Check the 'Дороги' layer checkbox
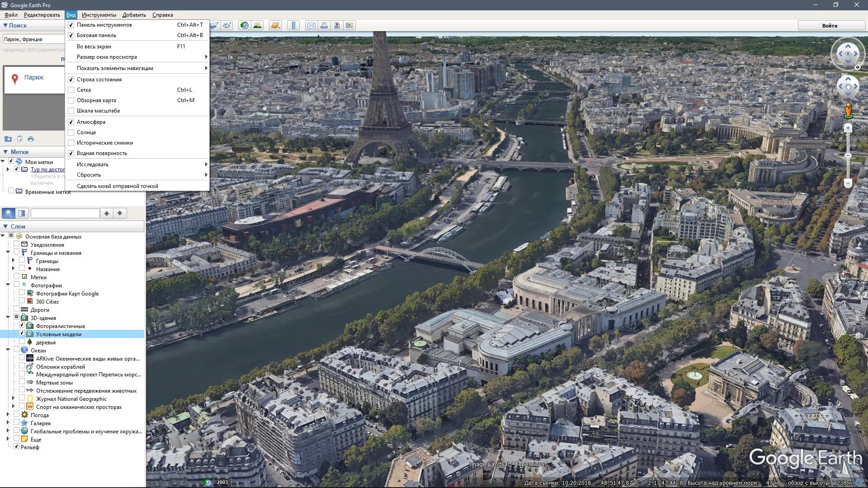 point(16,309)
